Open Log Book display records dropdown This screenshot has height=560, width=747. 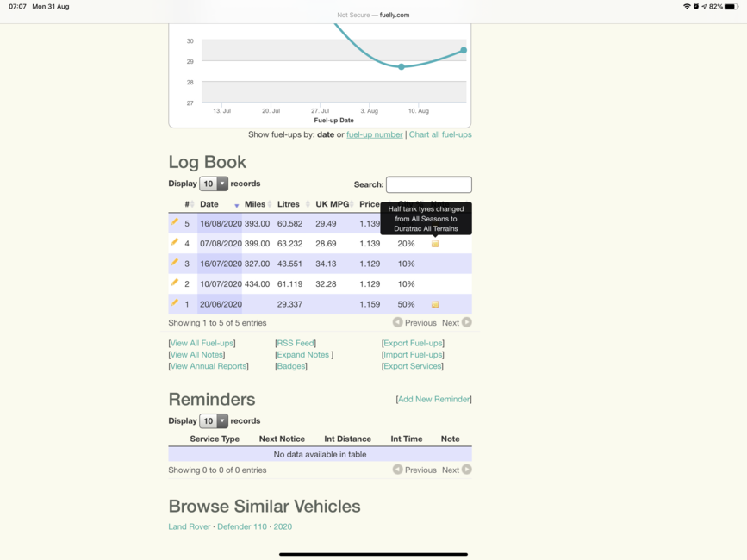(x=214, y=184)
